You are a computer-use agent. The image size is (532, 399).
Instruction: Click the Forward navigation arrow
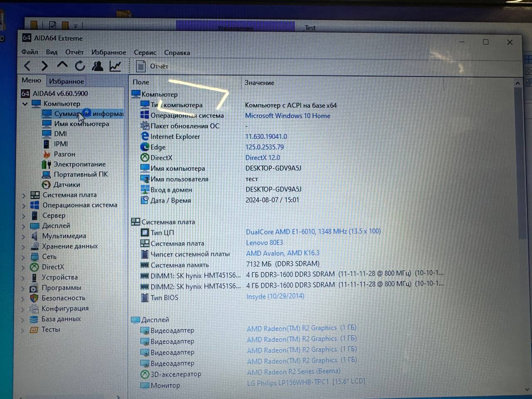pyautogui.click(x=44, y=66)
